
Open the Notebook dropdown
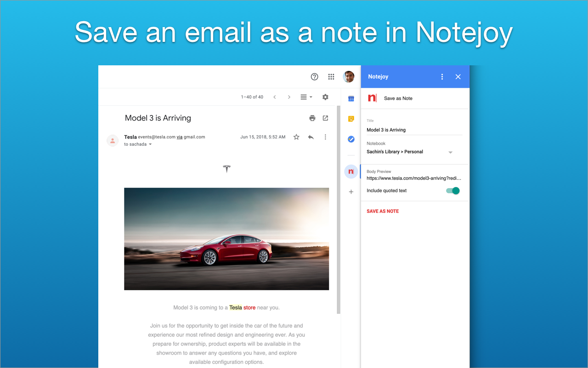(x=410, y=152)
